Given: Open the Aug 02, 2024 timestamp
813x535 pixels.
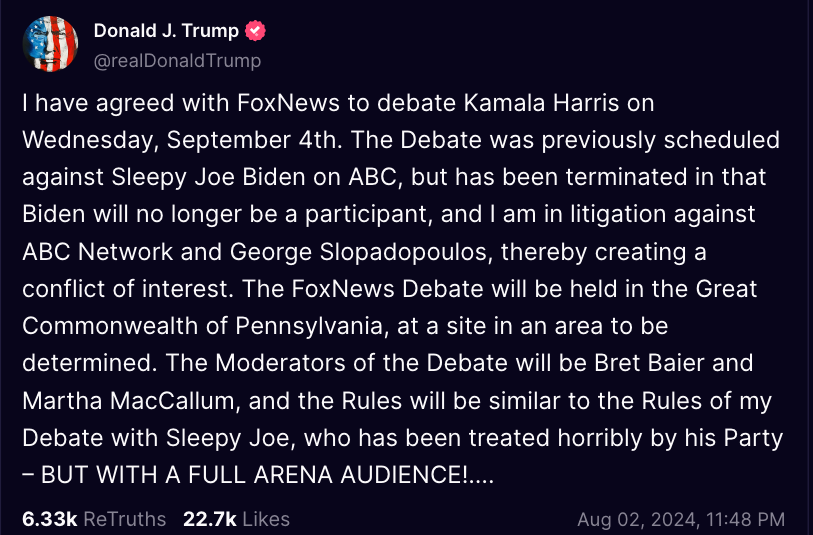Looking at the screenshot, I should tap(681, 519).
